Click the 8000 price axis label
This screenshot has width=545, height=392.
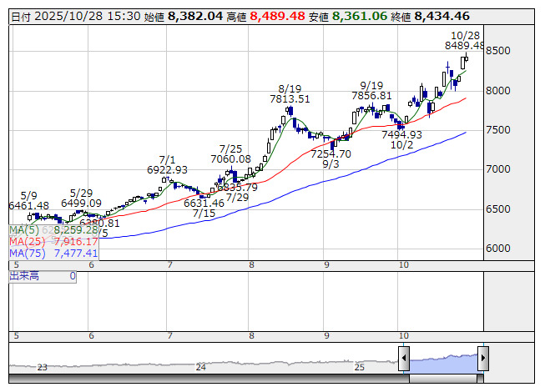(498, 91)
